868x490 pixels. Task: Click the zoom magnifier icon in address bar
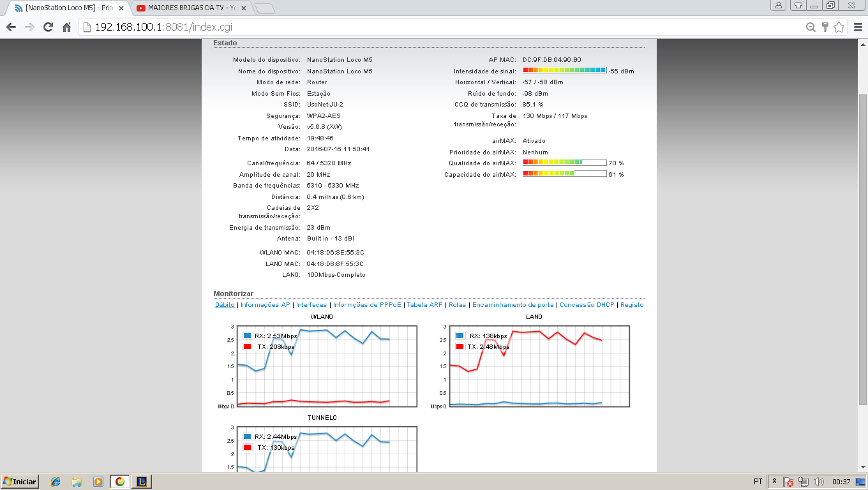tap(811, 27)
